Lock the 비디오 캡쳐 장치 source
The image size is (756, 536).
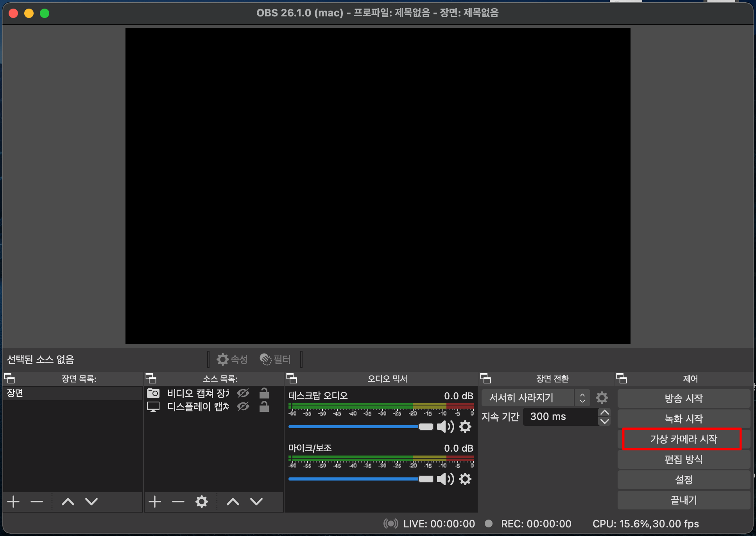click(x=264, y=393)
